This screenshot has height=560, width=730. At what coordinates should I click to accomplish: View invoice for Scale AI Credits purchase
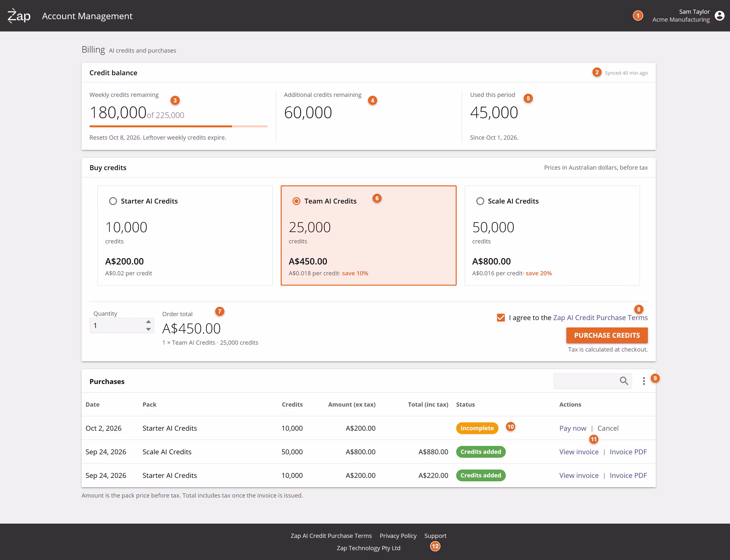579,452
